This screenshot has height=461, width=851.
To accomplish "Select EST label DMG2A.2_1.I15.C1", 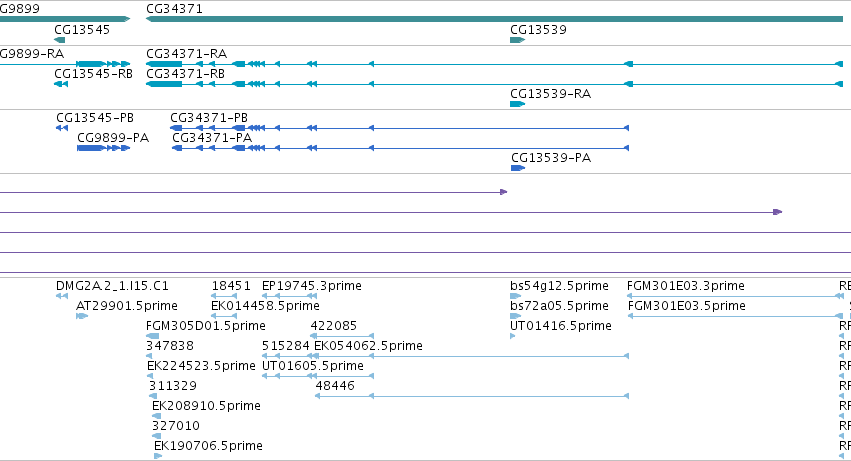I will coord(112,286).
